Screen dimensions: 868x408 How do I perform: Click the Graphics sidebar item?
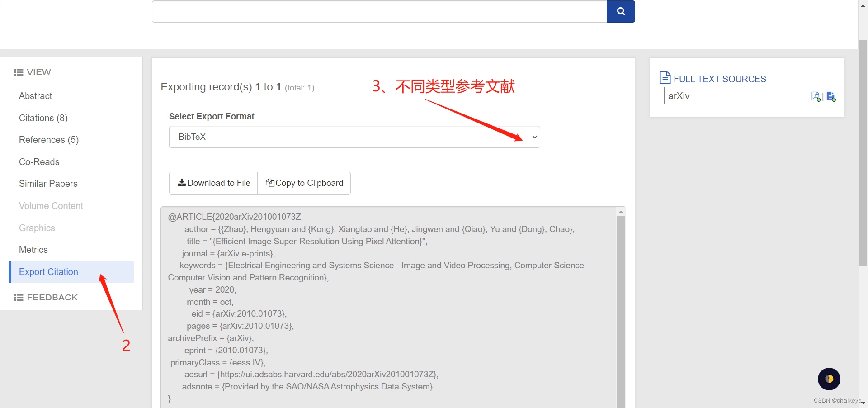[37, 228]
